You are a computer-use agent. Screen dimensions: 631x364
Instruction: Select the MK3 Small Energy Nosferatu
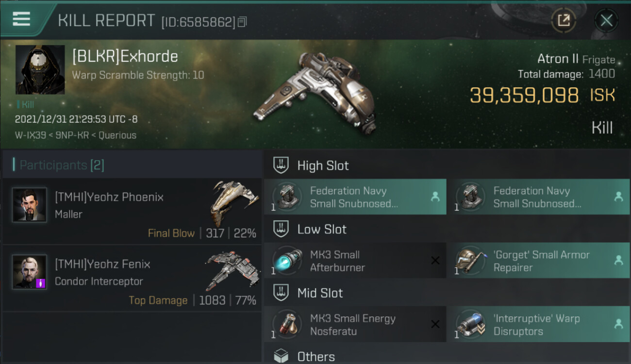(x=355, y=324)
